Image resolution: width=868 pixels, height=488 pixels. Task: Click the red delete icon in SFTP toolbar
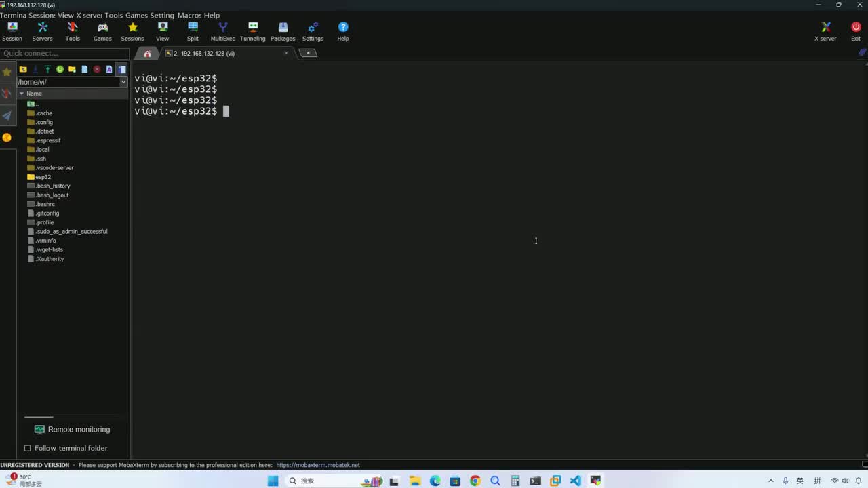(97, 69)
